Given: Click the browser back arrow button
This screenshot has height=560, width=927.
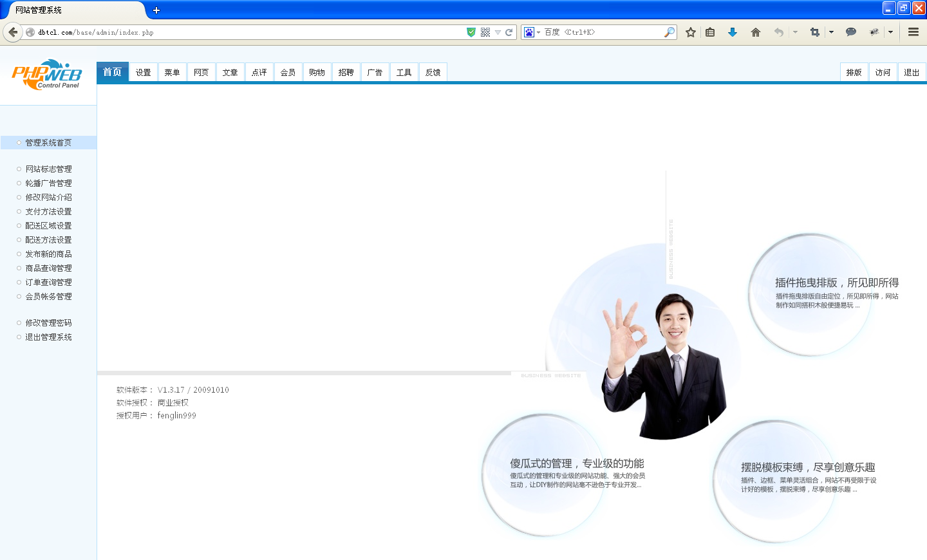Looking at the screenshot, I should [13, 32].
